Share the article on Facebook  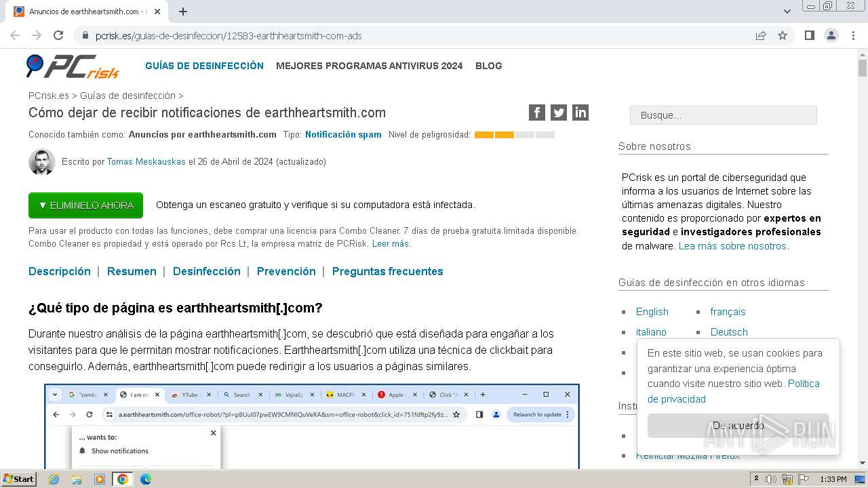pos(537,113)
